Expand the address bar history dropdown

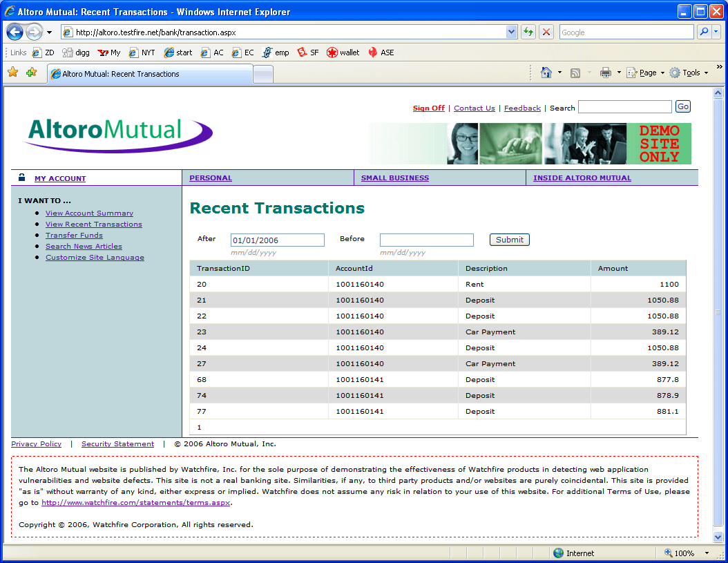click(x=512, y=32)
